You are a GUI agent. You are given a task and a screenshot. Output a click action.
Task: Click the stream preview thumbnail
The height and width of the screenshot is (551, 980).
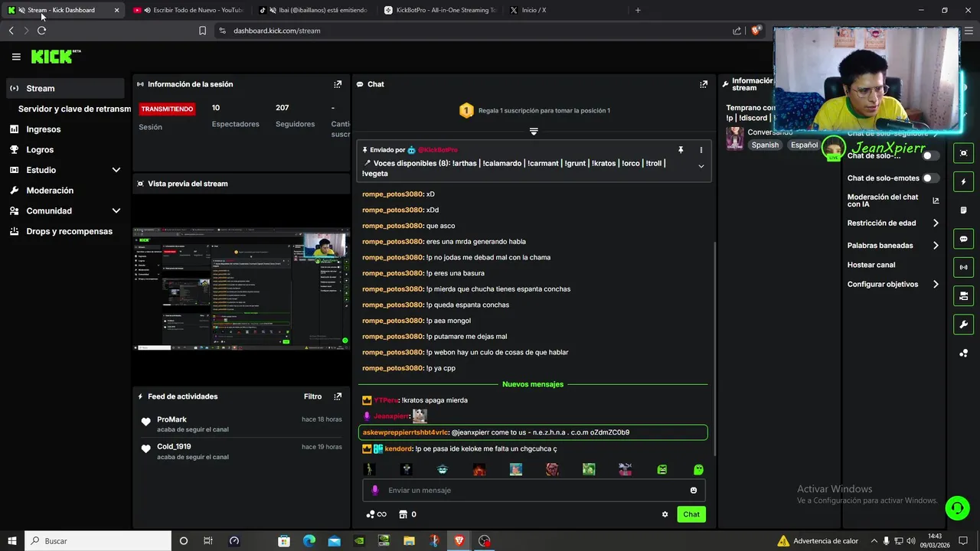coord(241,289)
